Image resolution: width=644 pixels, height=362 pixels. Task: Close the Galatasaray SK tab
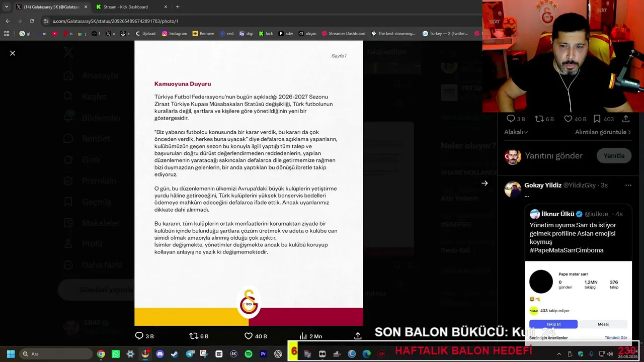coord(86,7)
